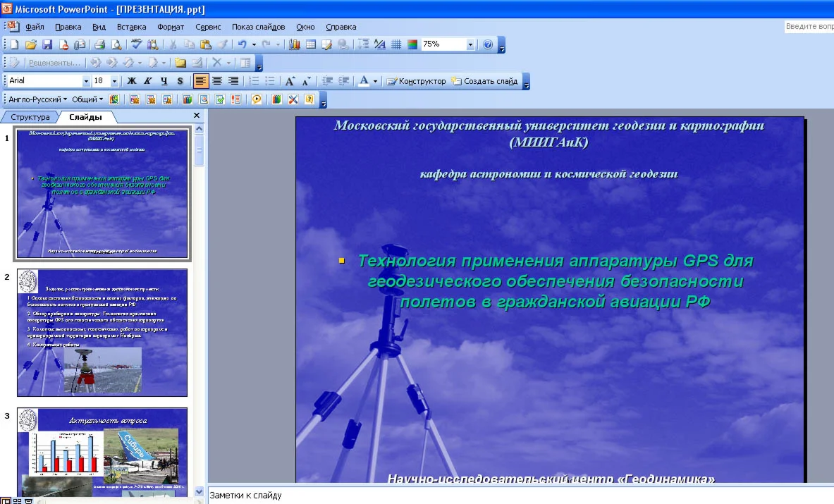
Task: Open the Сервис menu
Action: coord(208,27)
